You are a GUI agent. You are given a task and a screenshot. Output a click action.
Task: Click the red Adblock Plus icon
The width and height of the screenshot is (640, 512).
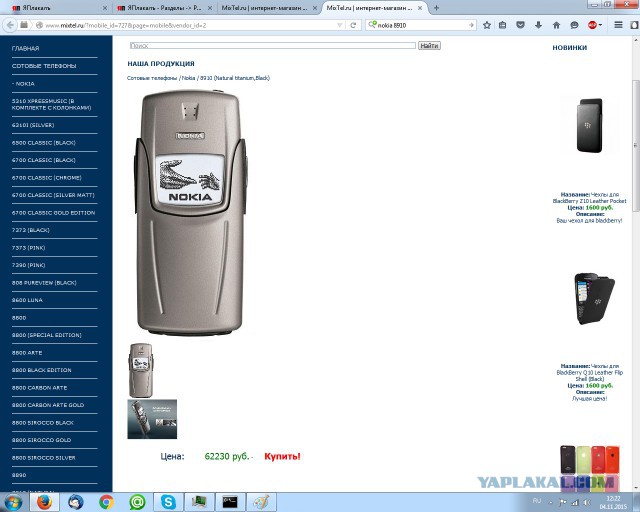tap(593, 25)
